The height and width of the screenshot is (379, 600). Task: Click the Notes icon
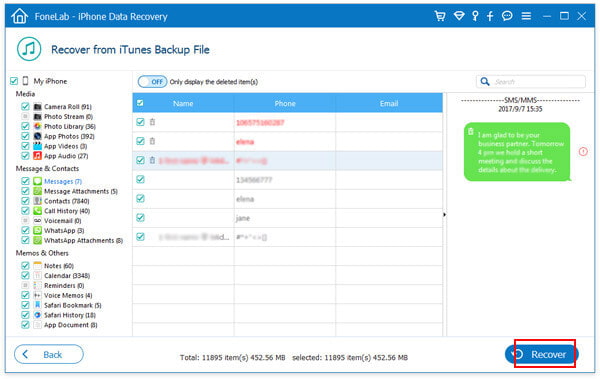click(x=37, y=266)
